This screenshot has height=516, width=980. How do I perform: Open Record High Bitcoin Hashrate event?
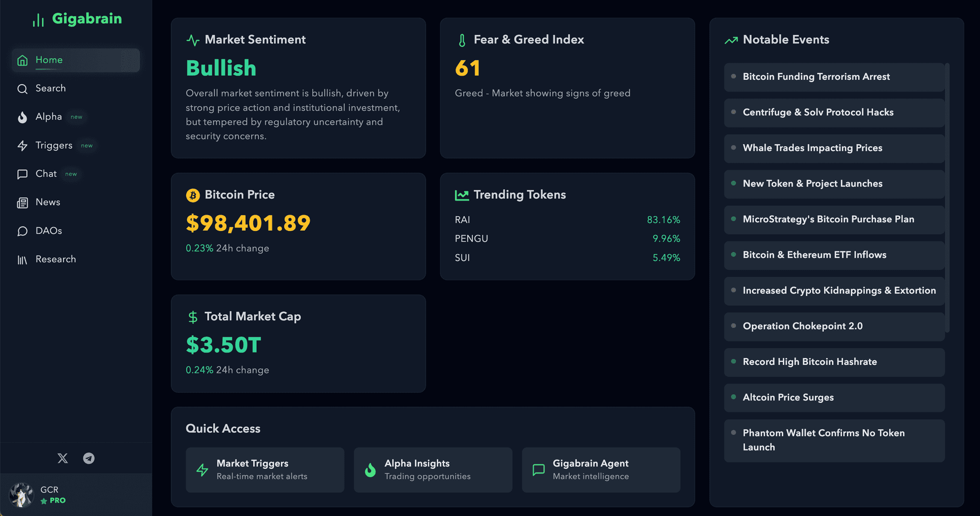click(835, 362)
